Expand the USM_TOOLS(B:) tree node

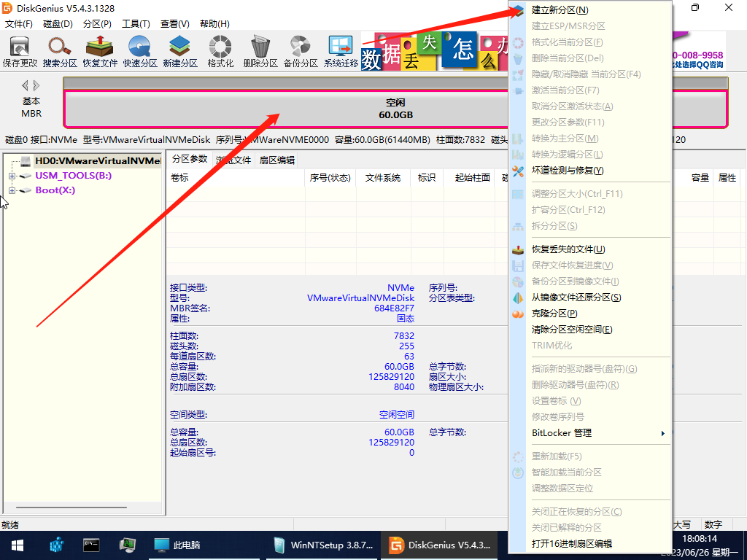(12, 176)
